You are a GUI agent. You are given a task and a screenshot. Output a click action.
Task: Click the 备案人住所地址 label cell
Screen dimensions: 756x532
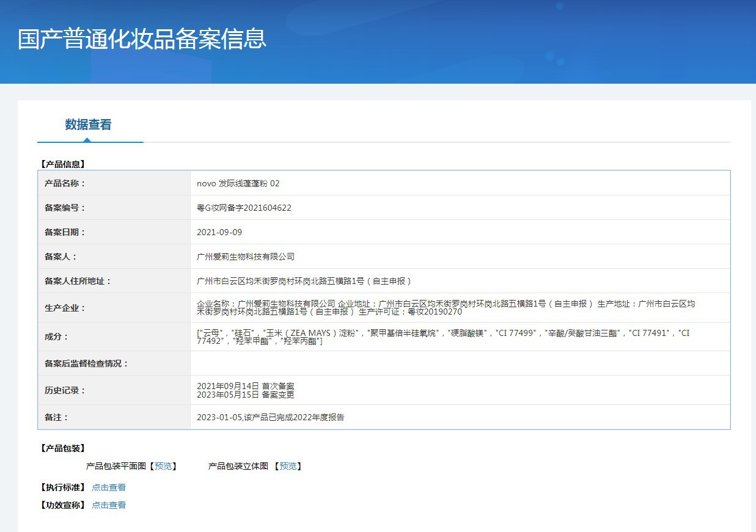pyautogui.click(x=114, y=281)
